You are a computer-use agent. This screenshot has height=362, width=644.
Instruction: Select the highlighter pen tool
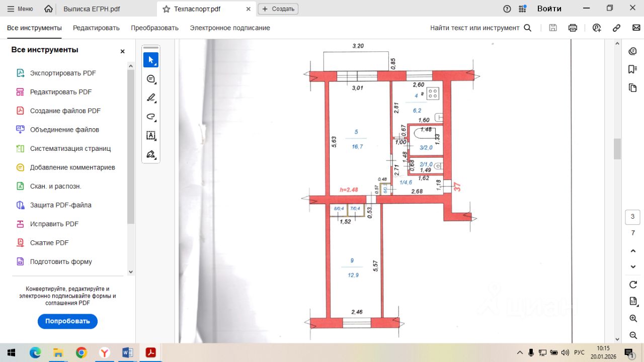tap(150, 98)
